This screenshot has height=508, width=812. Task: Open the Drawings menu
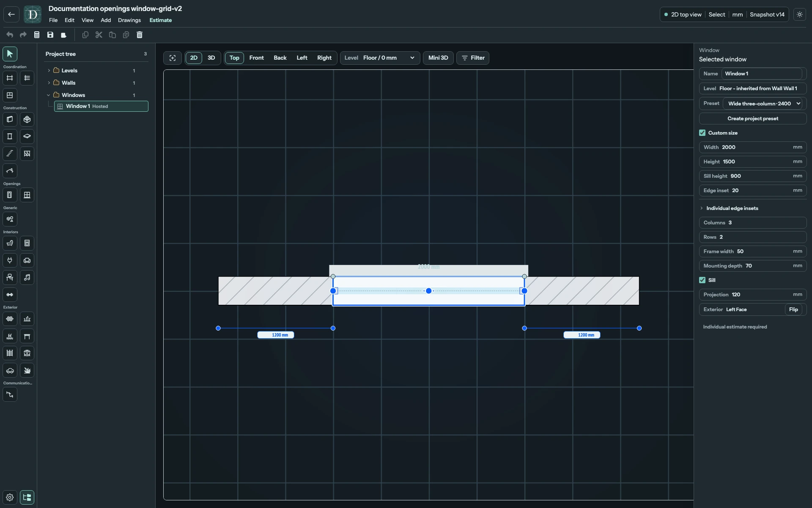[129, 20]
